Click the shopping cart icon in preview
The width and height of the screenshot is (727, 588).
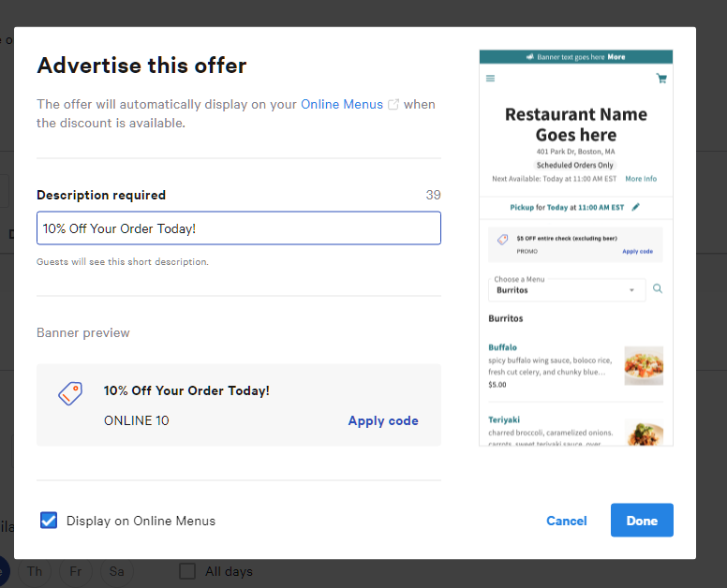(x=661, y=79)
